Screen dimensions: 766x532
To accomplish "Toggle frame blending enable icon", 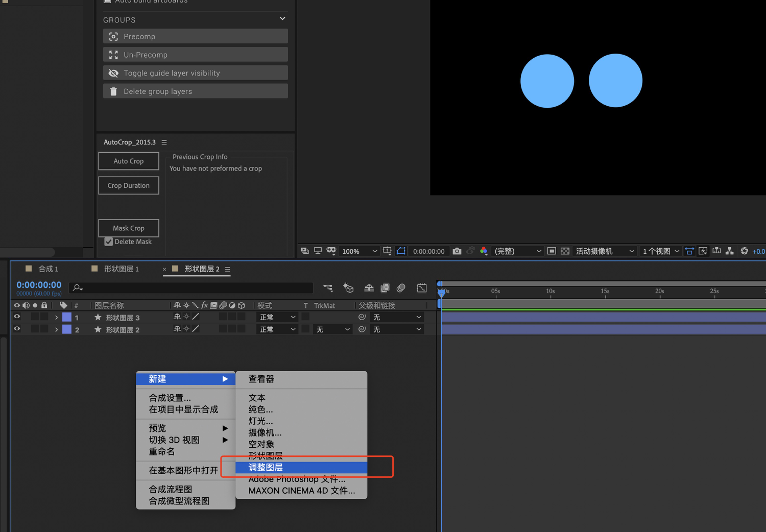I will tap(385, 288).
